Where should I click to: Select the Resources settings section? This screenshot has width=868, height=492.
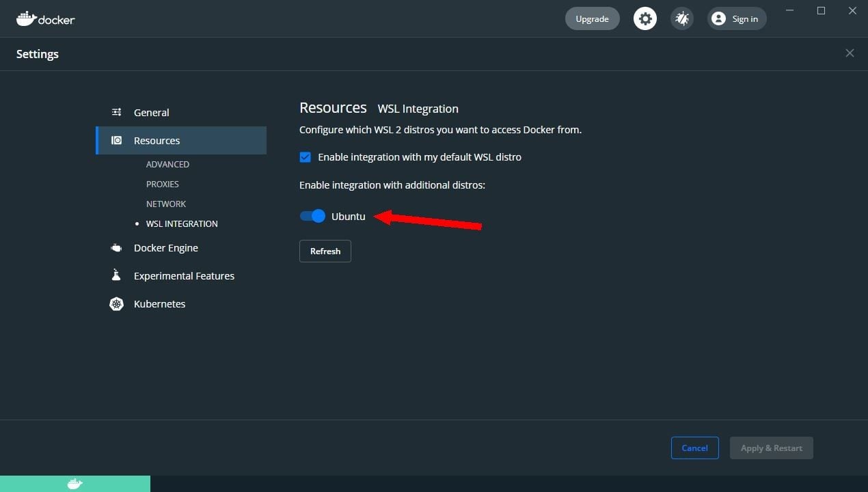point(181,140)
